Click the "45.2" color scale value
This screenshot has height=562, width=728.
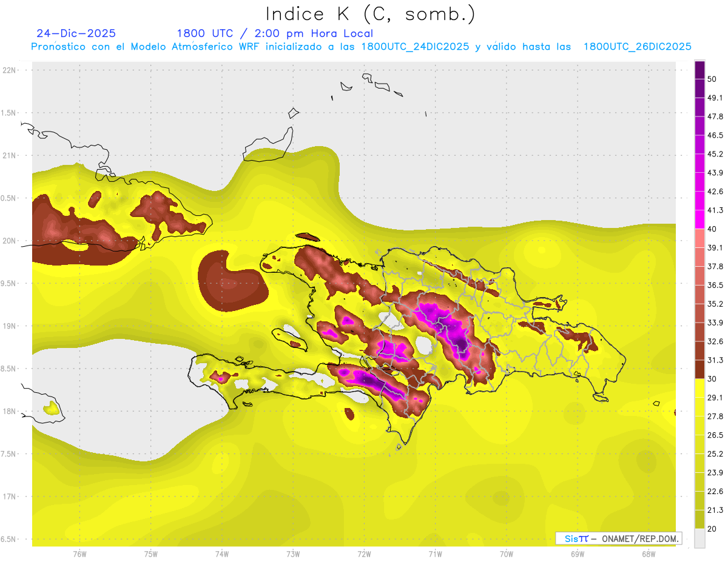click(715, 154)
